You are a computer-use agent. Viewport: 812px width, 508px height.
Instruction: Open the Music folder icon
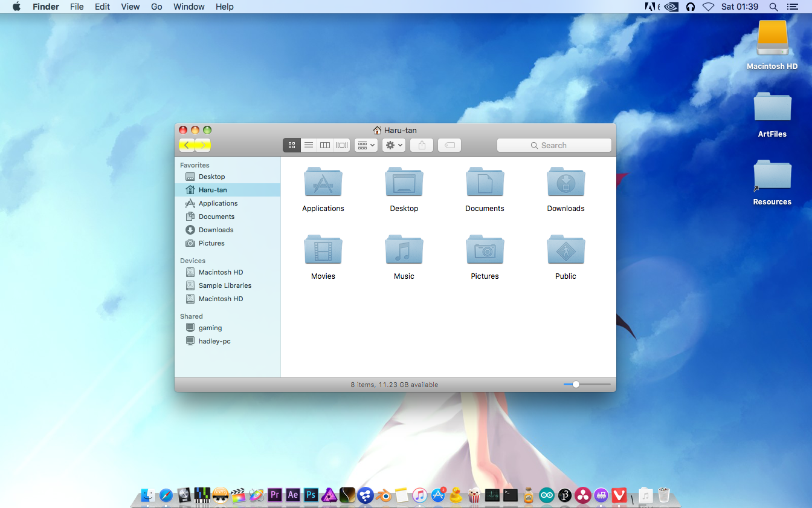tap(404, 250)
